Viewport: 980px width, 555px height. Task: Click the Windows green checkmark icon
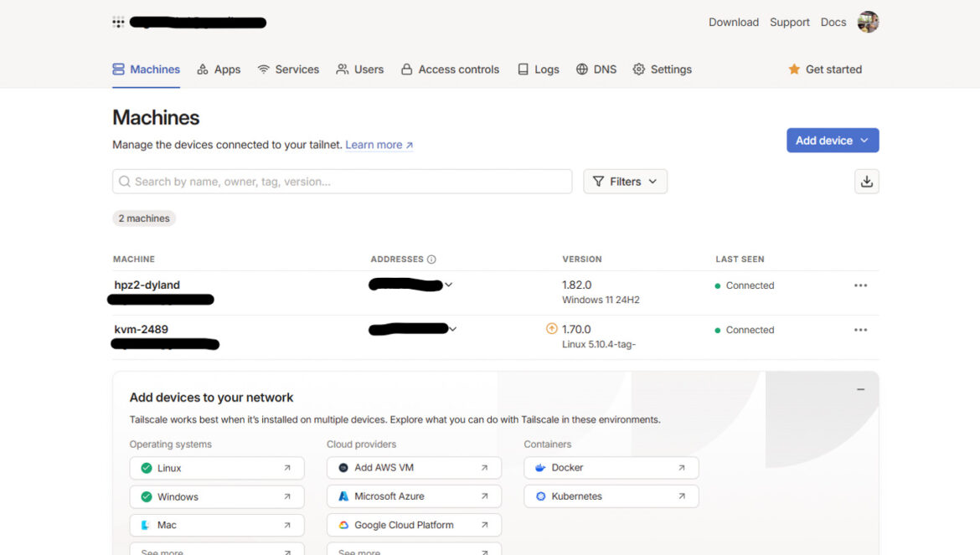click(147, 496)
